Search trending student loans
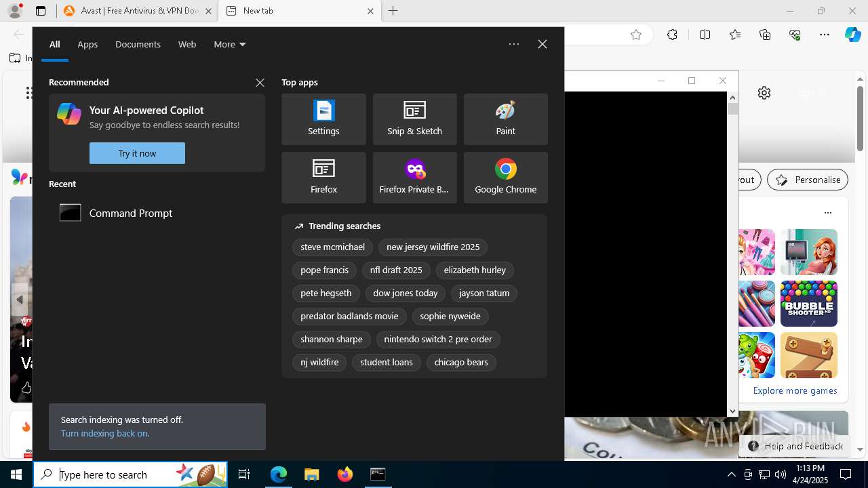The image size is (868, 488). [x=387, y=363]
